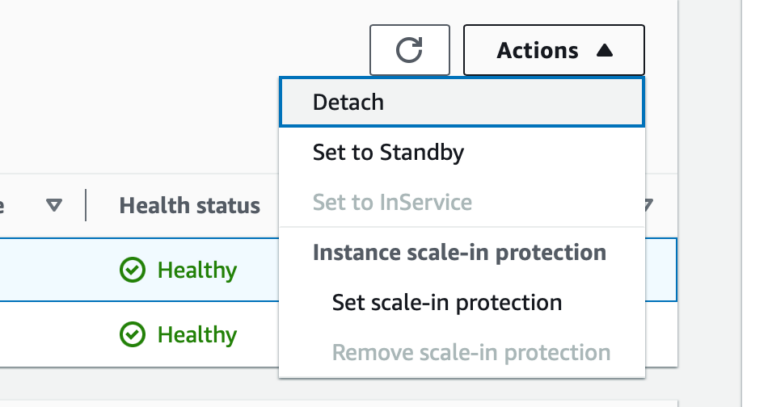Select the Set to Standby option
Screen dimensions: 768x407
pyautogui.click(x=462, y=152)
